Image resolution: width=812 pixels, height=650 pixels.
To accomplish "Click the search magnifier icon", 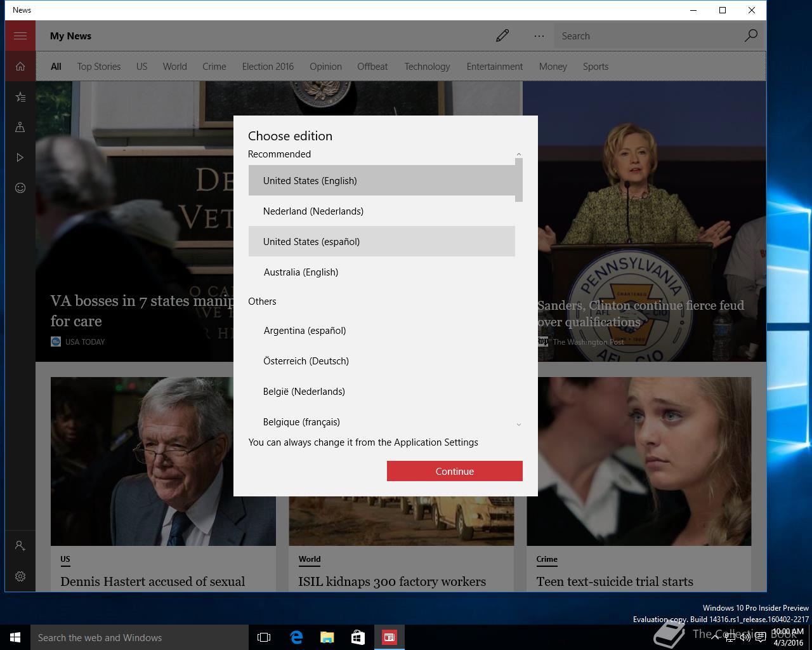I will pos(750,36).
